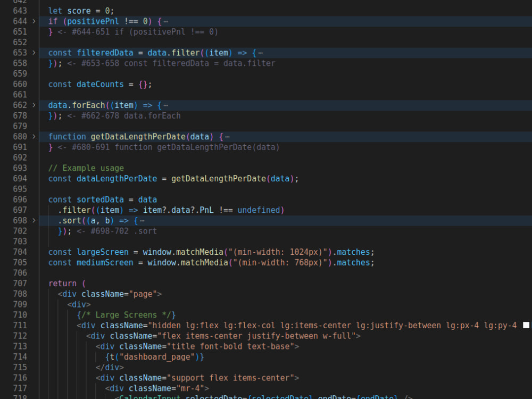Click the white color swatch on line 711
Screen dimensions: 532x399
coord(526,325)
